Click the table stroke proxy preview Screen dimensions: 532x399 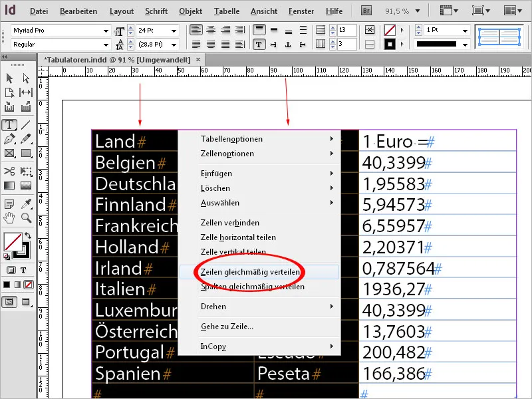[499, 37]
